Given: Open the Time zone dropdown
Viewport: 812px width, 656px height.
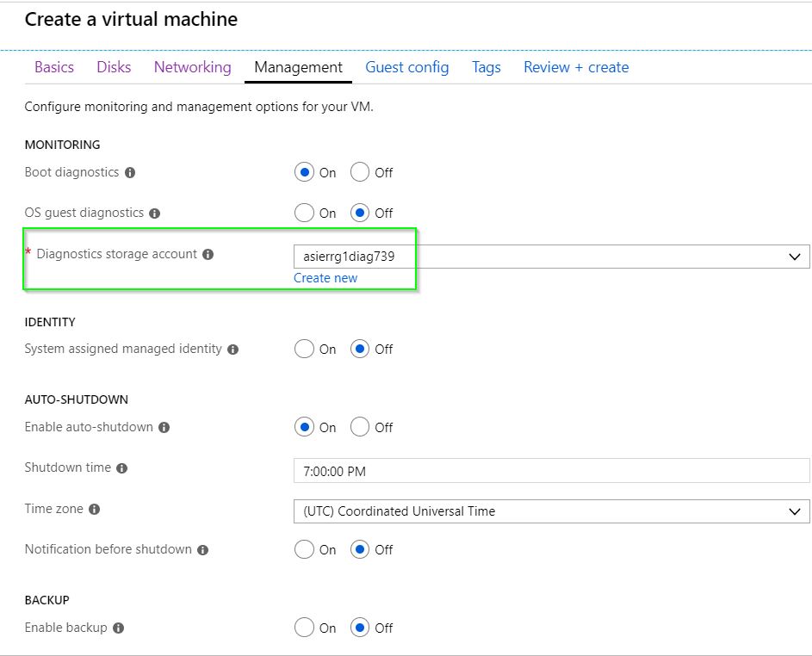Looking at the screenshot, I should [551, 511].
